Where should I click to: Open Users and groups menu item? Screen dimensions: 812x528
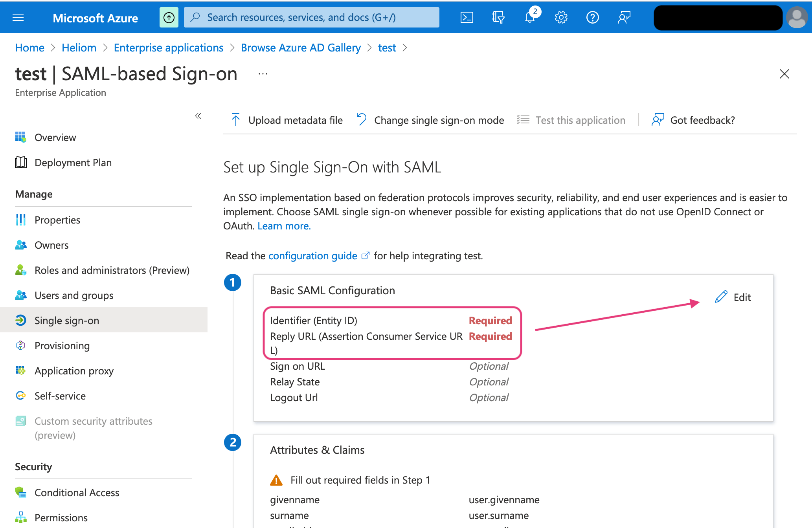[74, 295]
